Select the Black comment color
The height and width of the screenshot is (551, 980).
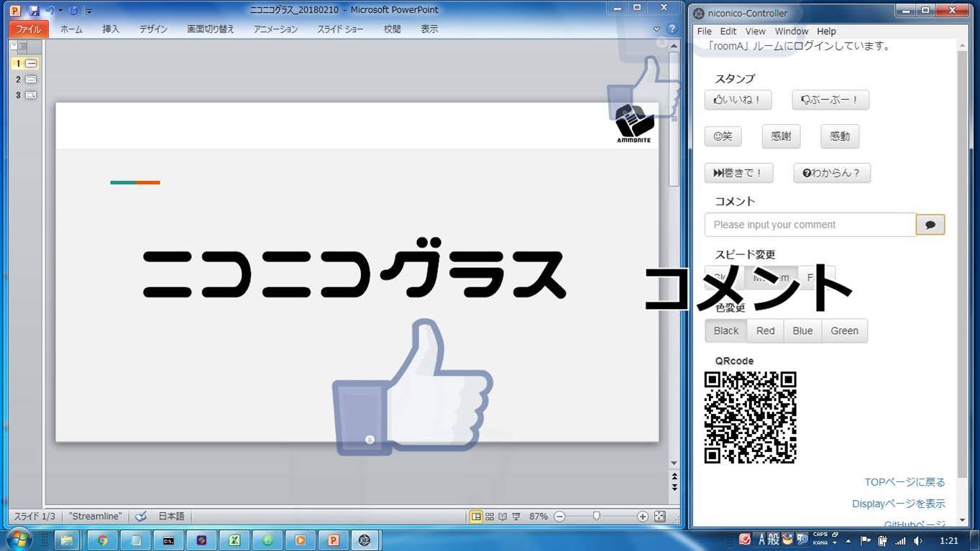coord(725,330)
